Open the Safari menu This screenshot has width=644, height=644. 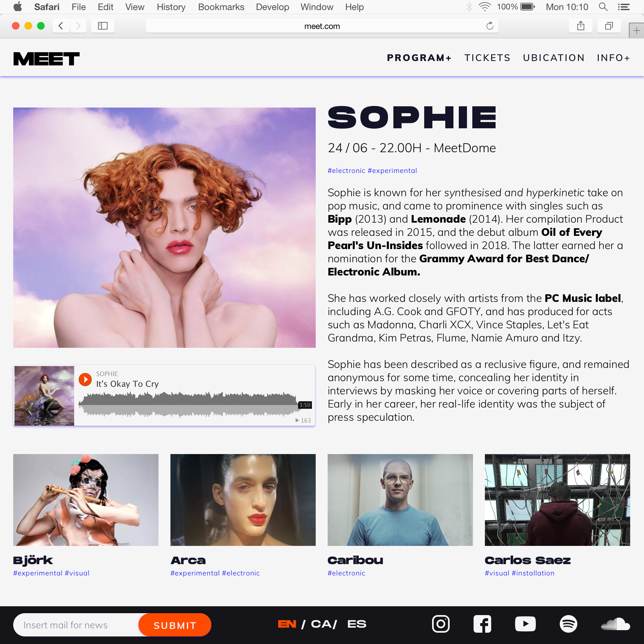pos(47,7)
